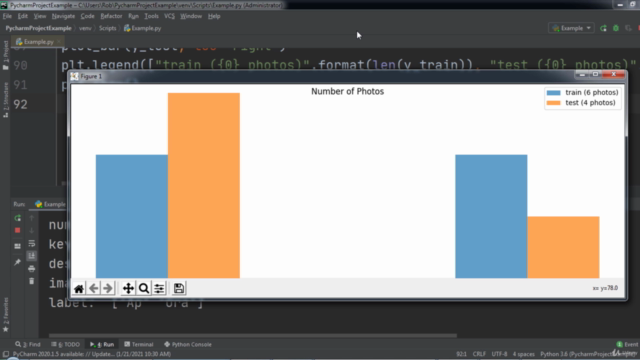Click the UTF-8 encoding indicator
This screenshot has width=640, height=360.
tap(499, 354)
